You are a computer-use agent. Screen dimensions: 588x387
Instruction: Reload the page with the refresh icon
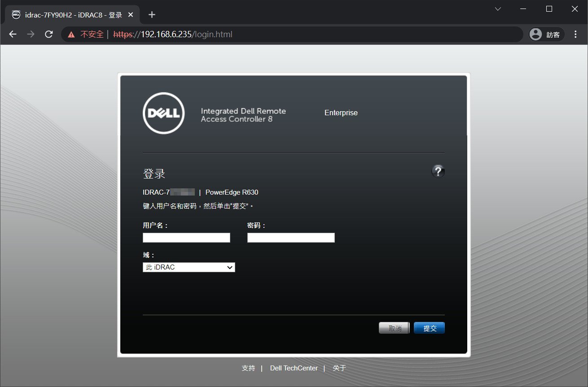[49, 34]
